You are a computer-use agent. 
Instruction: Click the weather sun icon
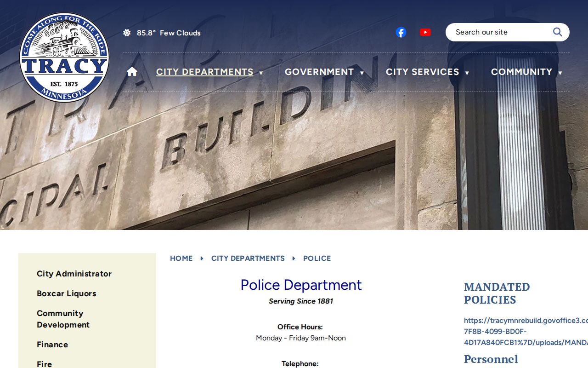click(127, 33)
